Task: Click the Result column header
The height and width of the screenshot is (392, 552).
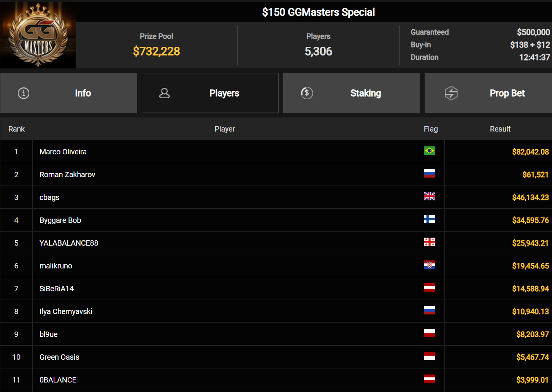Action: [x=500, y=129]
